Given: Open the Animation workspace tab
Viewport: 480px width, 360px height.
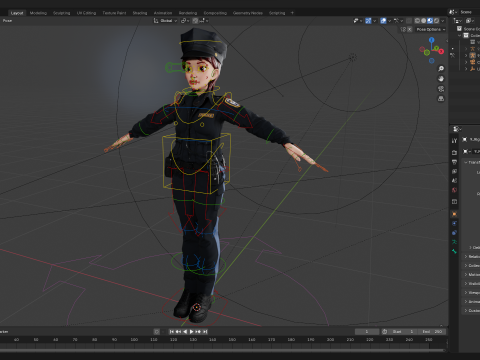Looking at the screenshot, I should [x=163, y=13].
